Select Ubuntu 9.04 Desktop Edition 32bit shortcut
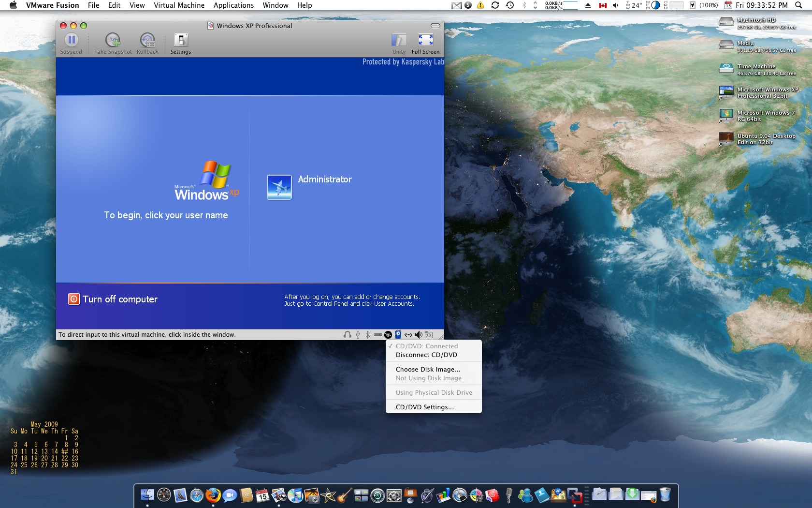The width and height of the screenshot is (812, 508). pos(726,138)
